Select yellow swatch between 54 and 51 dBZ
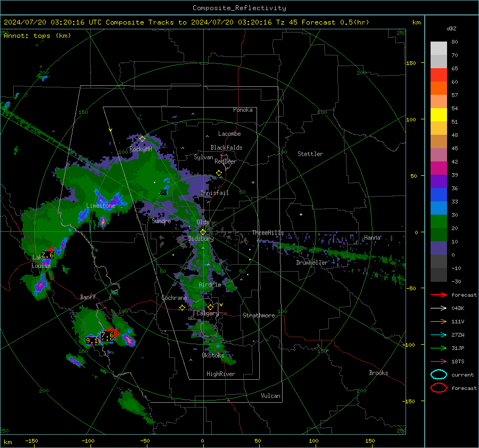The height and width of the screenshot is (448, 479). 439,115
